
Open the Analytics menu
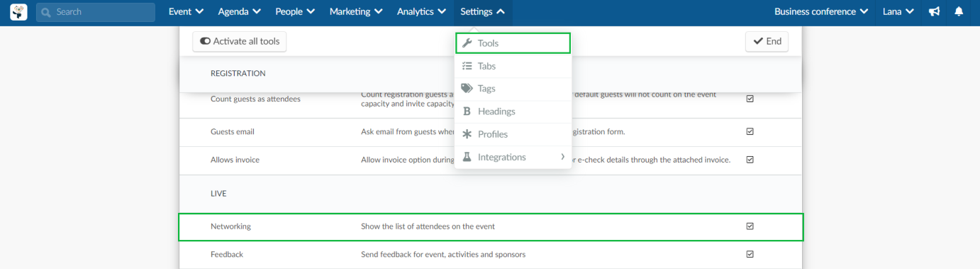(x=421, y=12)
